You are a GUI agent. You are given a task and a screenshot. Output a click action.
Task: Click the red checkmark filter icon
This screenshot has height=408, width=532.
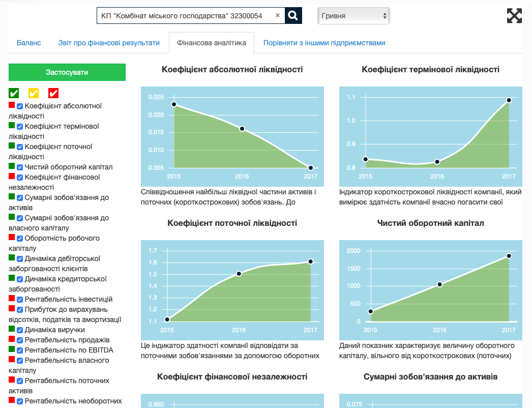click(x=53, y=93)
